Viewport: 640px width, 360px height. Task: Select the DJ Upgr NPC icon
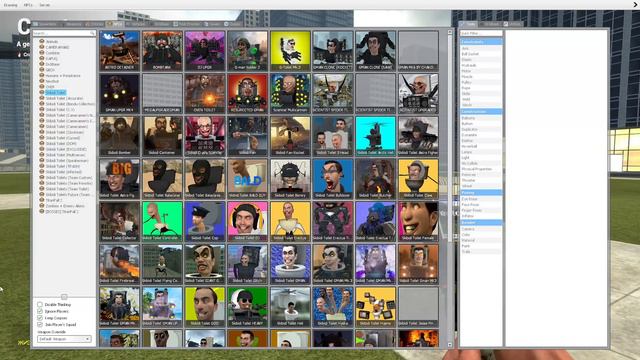tap(205, 51)
